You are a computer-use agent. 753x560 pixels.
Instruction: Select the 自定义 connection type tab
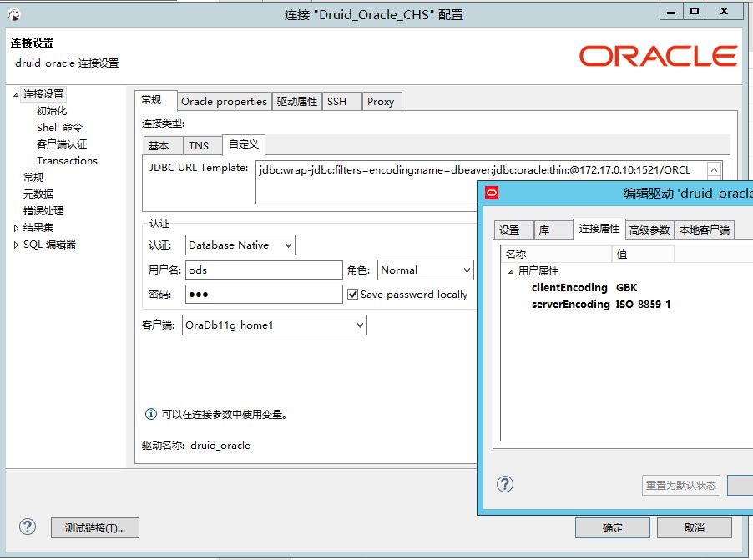[244, 144]
